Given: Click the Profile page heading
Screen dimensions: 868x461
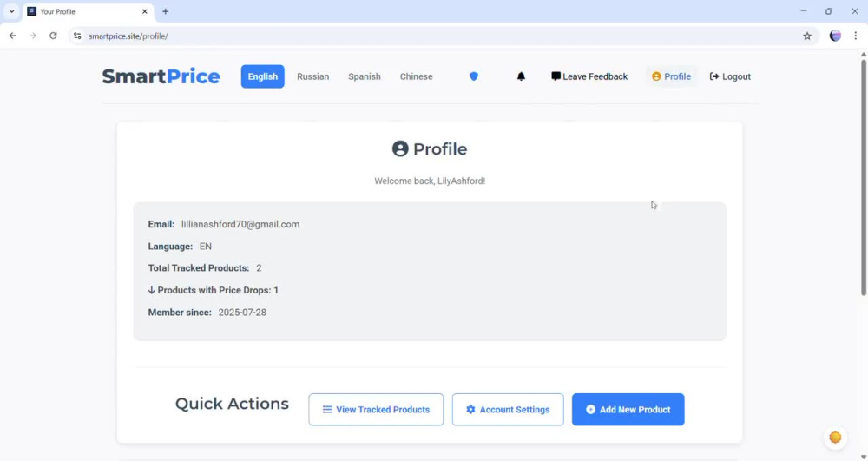Looking at the screenshot, I should point(430,148).
